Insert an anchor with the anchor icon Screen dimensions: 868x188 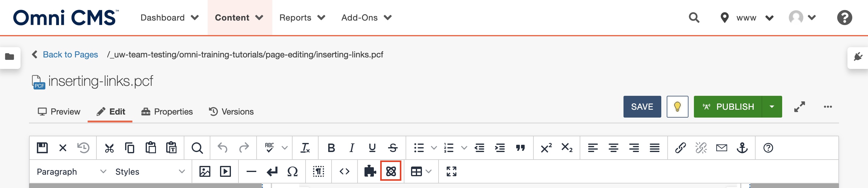tap(742, 148)
